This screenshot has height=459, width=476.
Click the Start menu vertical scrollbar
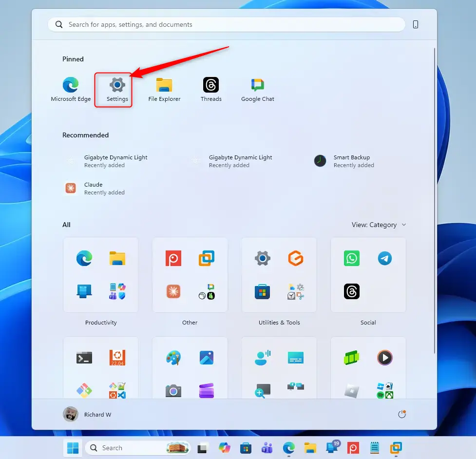(x=435, y=200)
